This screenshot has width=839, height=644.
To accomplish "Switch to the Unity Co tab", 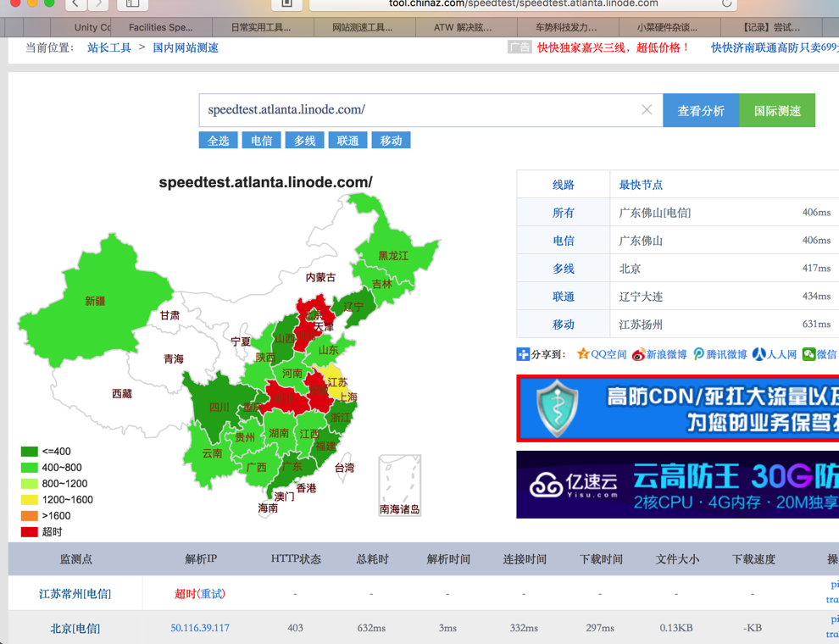I will coord(81,27).
